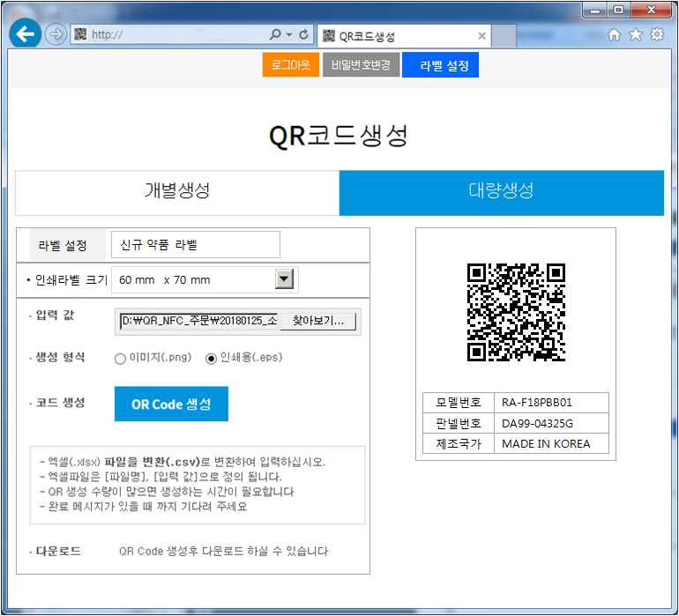The height and width of the screenshot is (616, 679).
Task: Click the QR favicon in the address bar
Action: coord(80,34)
